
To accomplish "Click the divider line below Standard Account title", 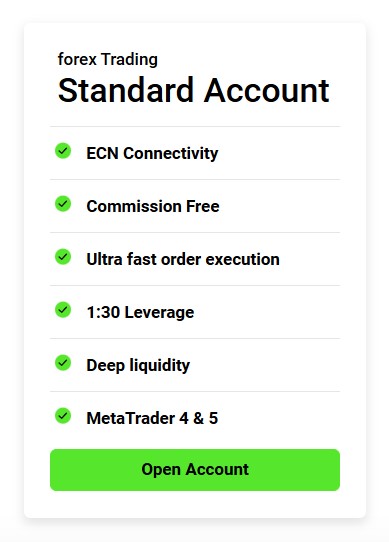I will click(x=195, y=127).
